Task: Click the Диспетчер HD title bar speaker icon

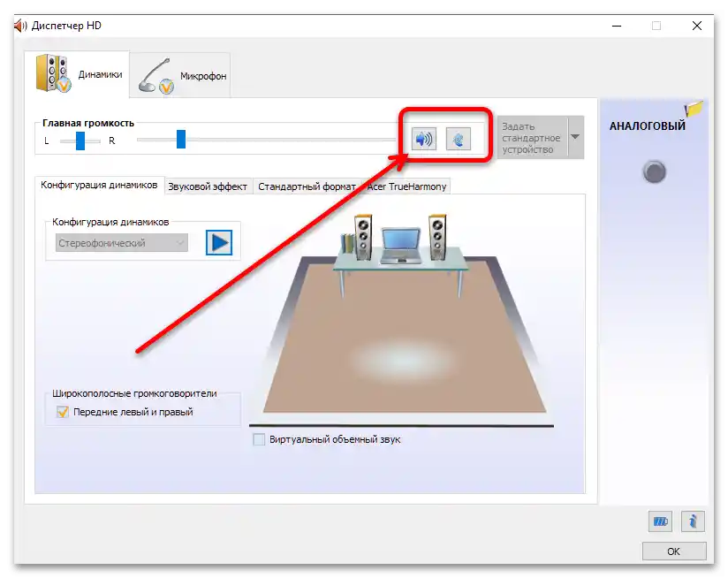Action: click(21, 26)
